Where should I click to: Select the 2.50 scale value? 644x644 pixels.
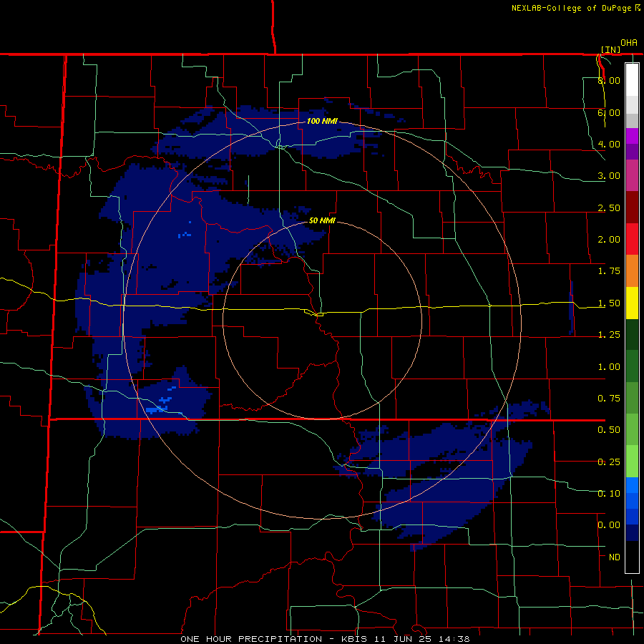point(609,208)
